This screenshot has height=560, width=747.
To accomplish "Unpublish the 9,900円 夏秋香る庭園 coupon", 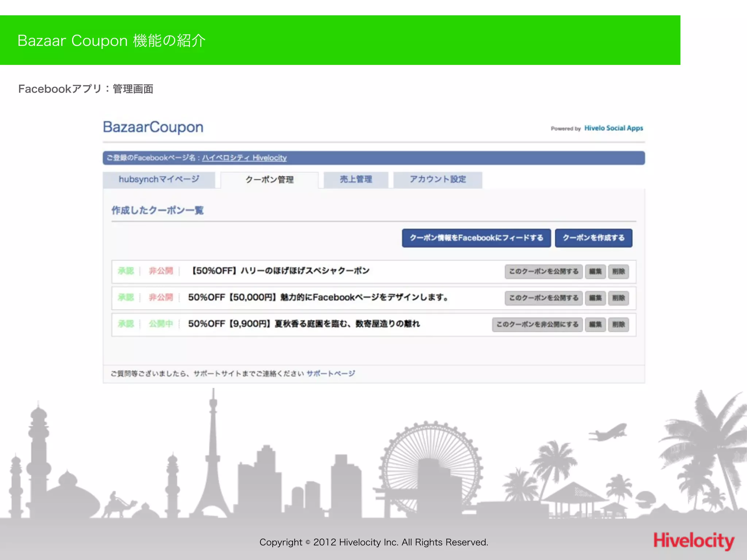I will pyautogui.click(x=537, y=324).
